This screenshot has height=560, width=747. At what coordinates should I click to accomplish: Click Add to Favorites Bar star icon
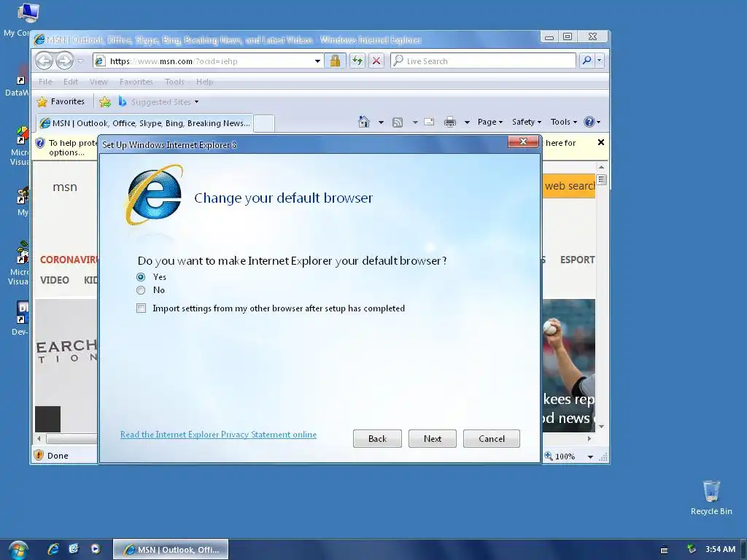pyautogui.click(x=105, y=101)
